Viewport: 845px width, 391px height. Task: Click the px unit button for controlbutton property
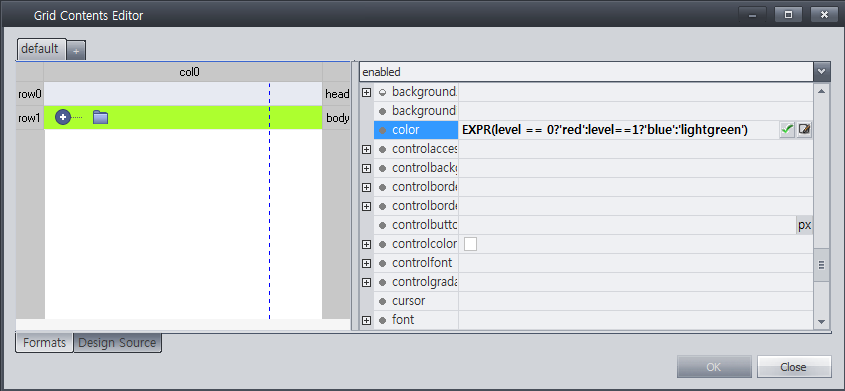point(804,225)
